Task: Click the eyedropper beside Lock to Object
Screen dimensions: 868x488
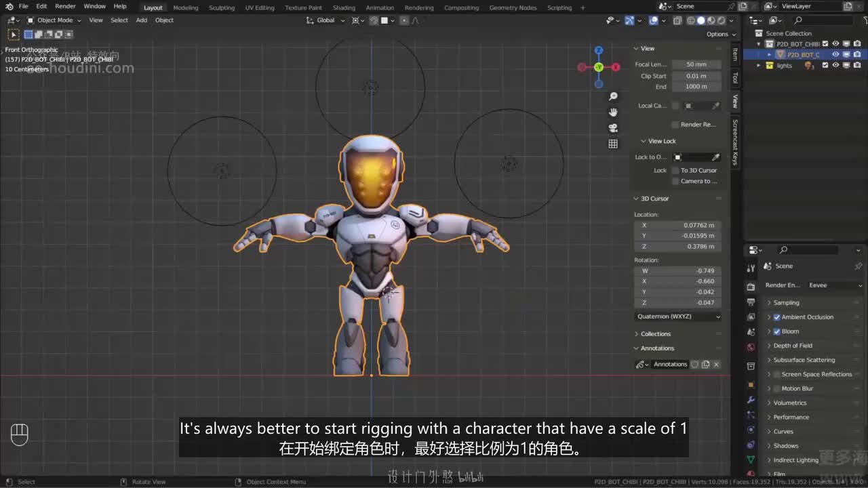Action: 715,157
